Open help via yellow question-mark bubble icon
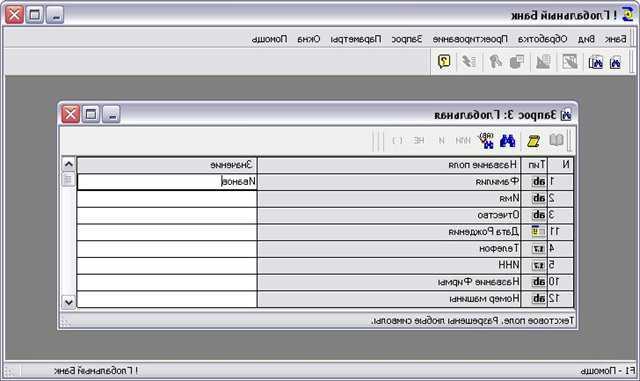The width and height of the screenshot is (640, 381). pyautogui.click(x=444, y=62)
